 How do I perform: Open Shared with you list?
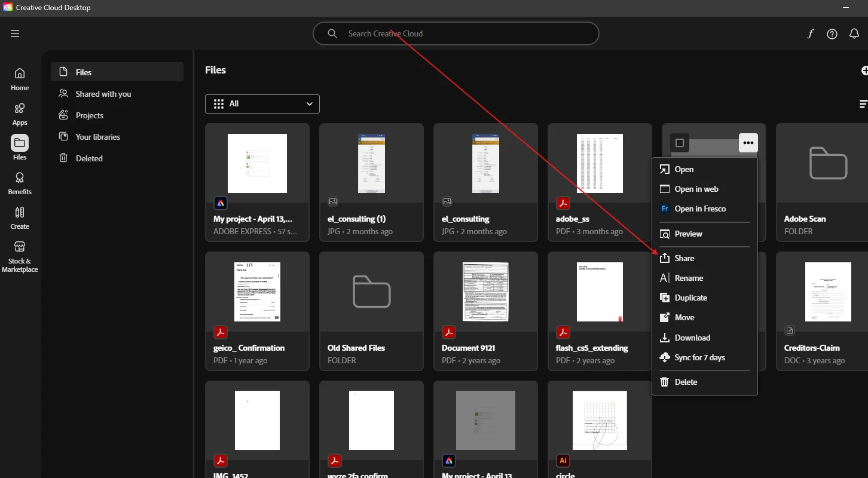coord(117,94)
